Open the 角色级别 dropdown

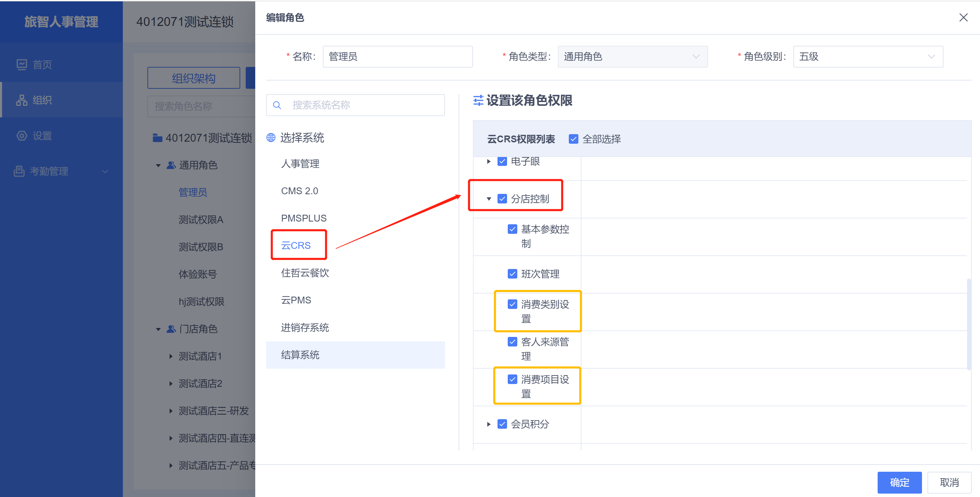click(x=868, y=57)
